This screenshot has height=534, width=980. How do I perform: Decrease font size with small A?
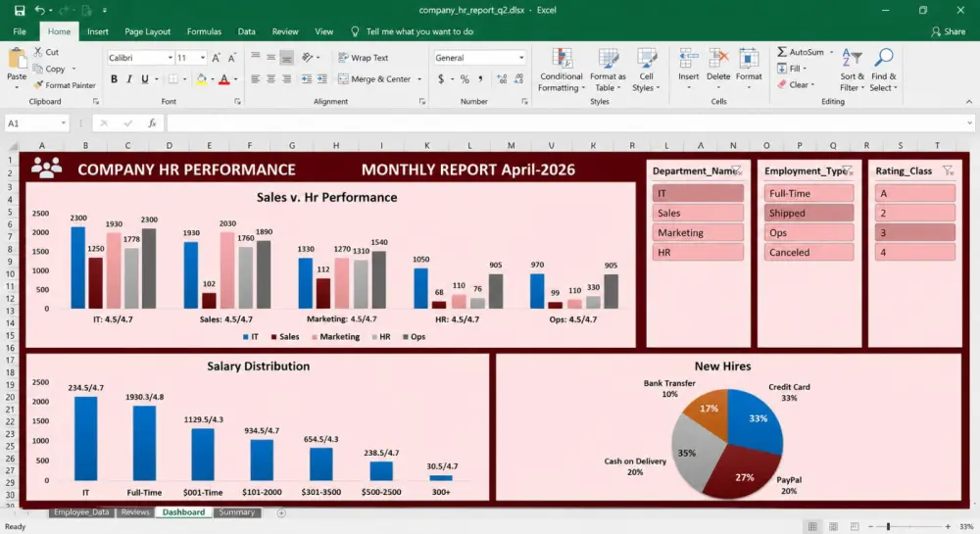231,58
